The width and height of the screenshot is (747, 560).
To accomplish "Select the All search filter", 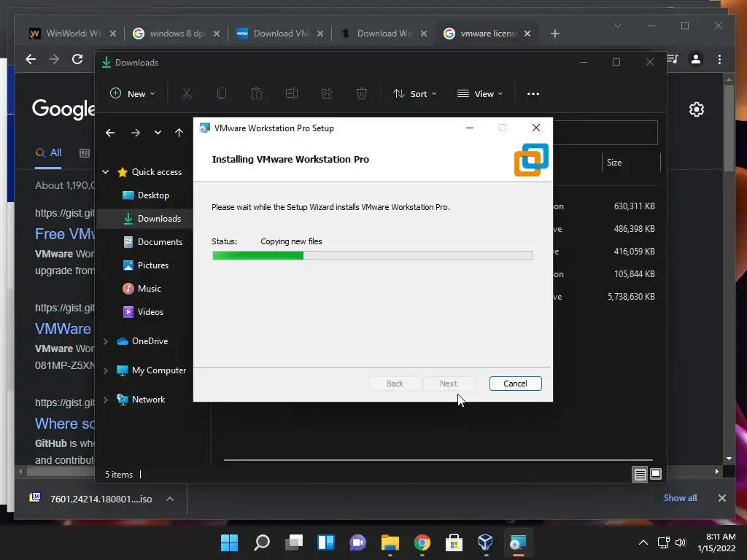I will pyautogui.click(x=48, y=153).
